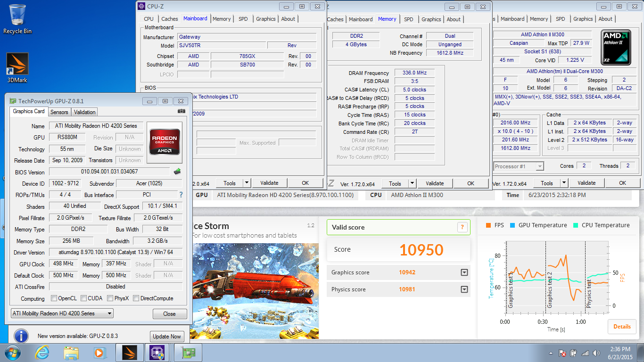Screen dimensions: 644x362
Task: Click the GPU Temperature blue legend swatch
Action: [512, 225]
